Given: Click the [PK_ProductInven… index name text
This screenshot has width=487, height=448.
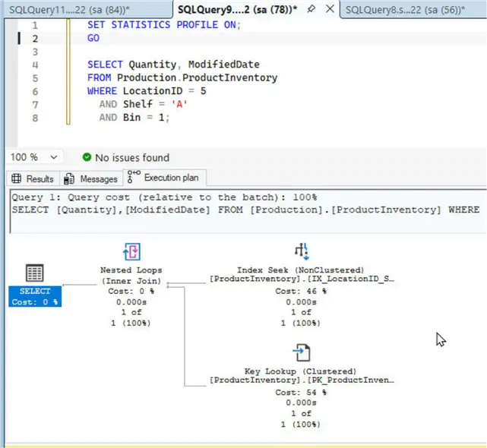Looking at the screenshot, I should (351, 380).
